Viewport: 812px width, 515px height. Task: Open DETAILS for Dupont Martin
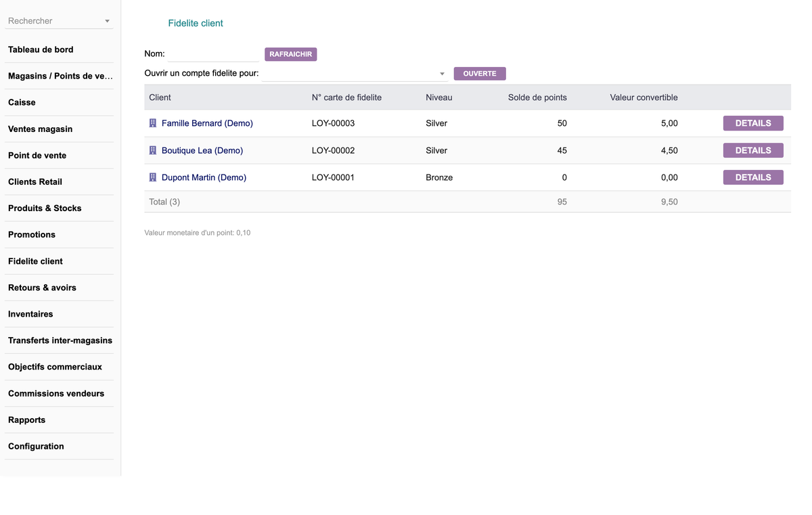(x=753, y=177)
